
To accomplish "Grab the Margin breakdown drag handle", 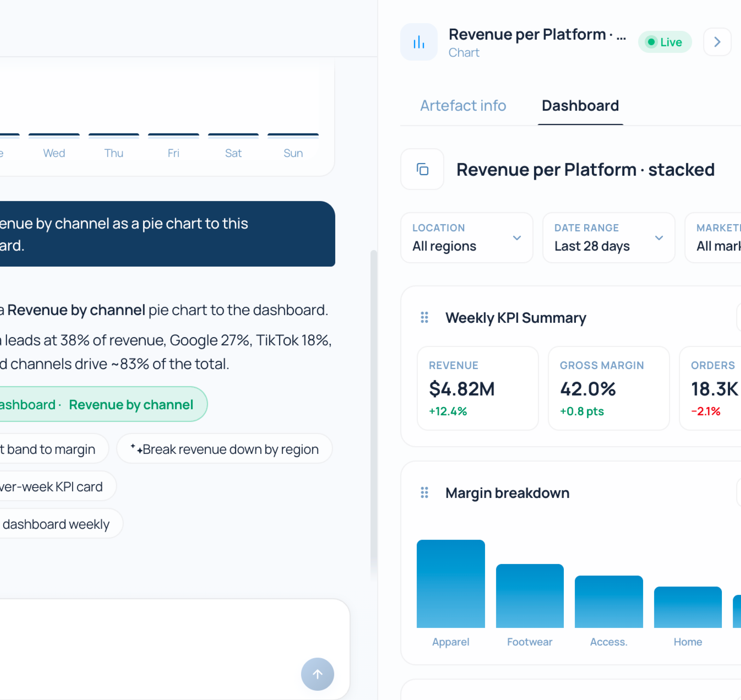I will pyautogui.click(x=424, y=492).
